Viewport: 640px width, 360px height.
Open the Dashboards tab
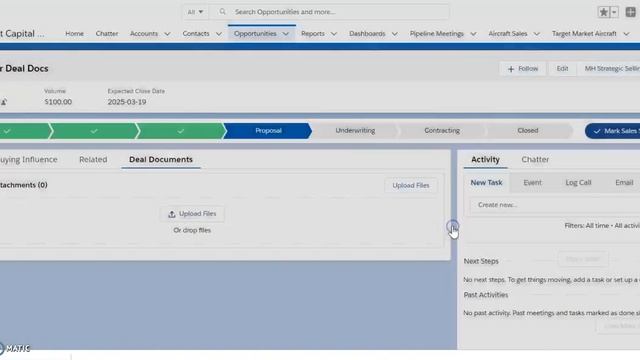(367, 33)
